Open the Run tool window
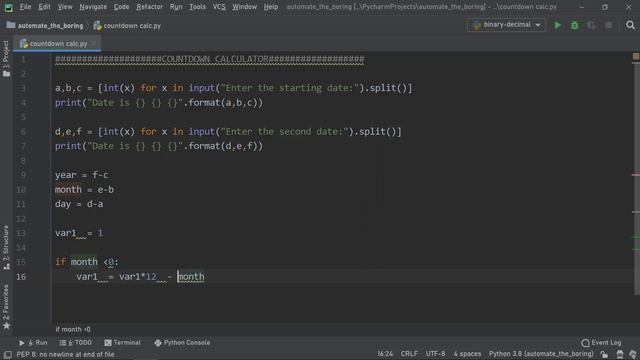The height and width of the screenshot is (360, 640). [x=33, y=343]
